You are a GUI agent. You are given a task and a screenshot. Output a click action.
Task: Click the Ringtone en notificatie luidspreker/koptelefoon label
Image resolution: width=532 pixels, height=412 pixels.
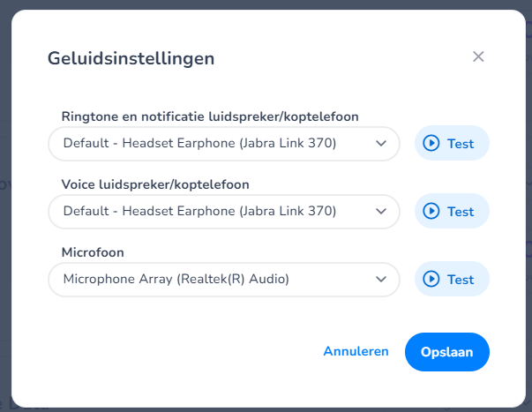click(x=210, y=116)
